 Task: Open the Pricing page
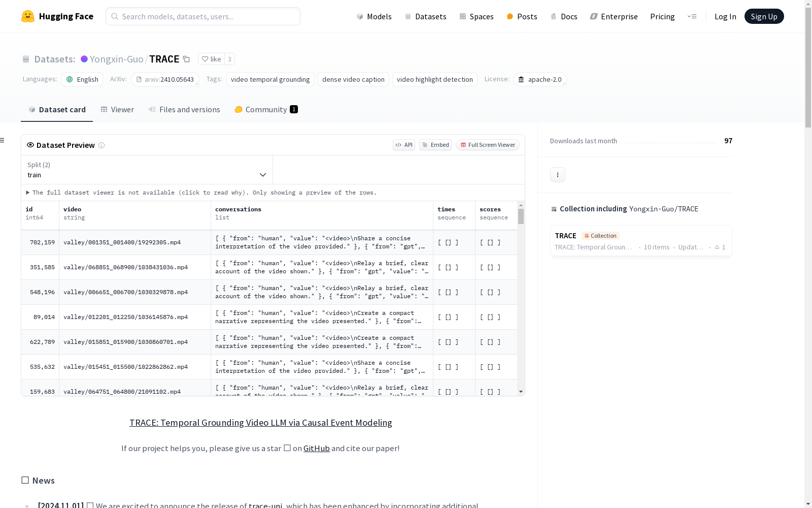click(x=662, y=16)
